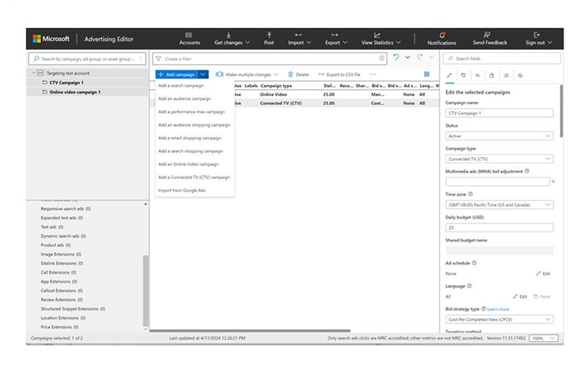588x371 pixels.
Task: Click Export to CSV file
Action: 339,74
